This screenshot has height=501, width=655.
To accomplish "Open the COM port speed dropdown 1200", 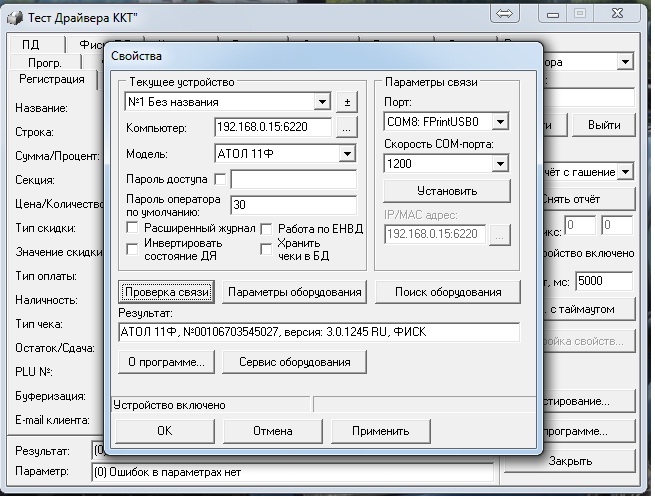I will (x=500, y=164).
